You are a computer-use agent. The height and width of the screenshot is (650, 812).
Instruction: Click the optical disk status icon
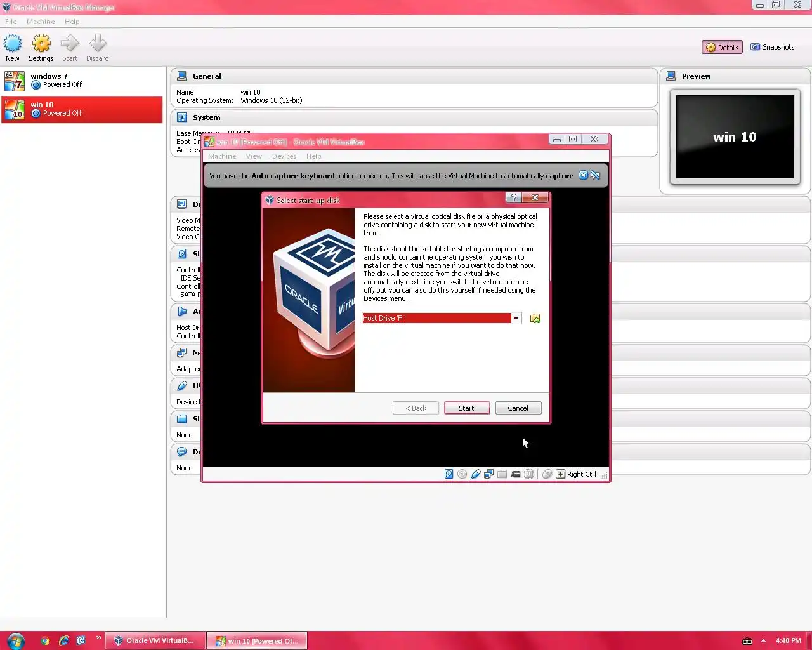point(462,474)
